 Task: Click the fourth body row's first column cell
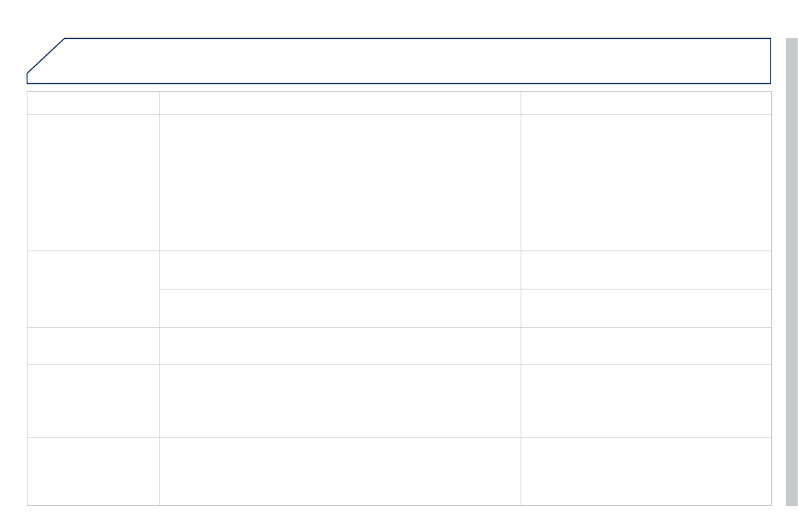93,346
